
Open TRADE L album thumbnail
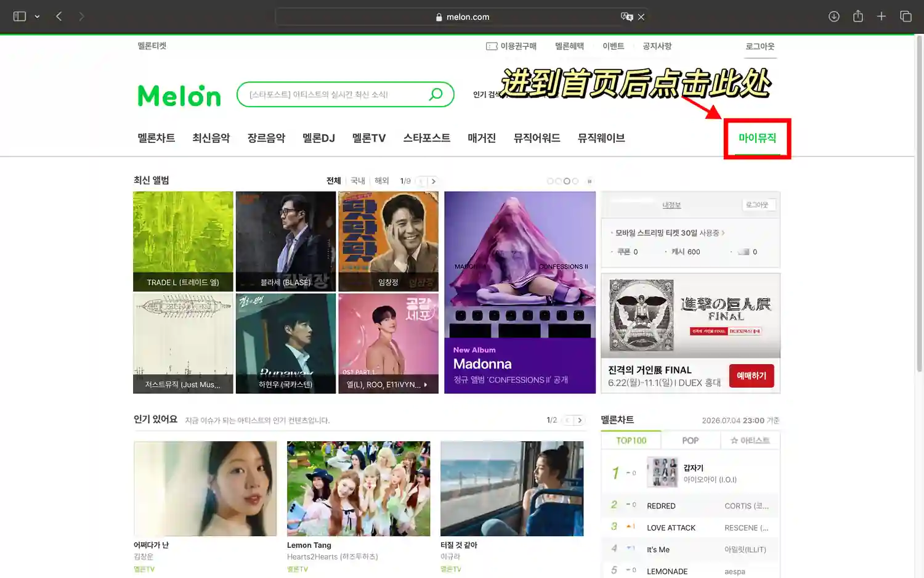click(183, 241)
